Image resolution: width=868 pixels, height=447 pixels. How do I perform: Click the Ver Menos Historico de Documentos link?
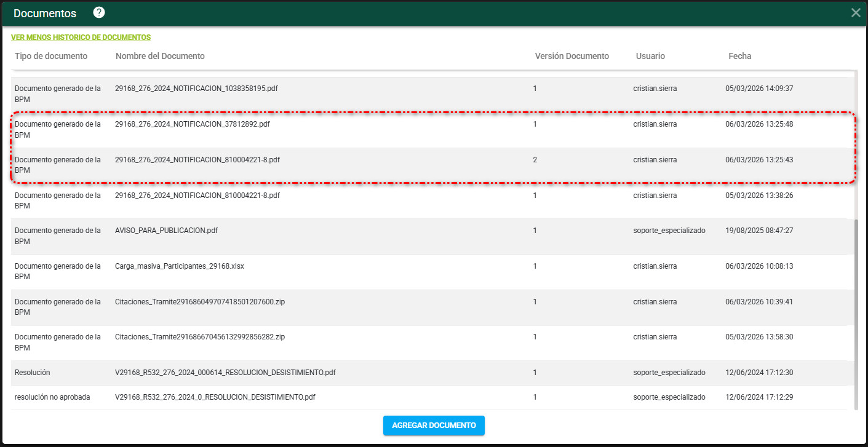(81, 38)
